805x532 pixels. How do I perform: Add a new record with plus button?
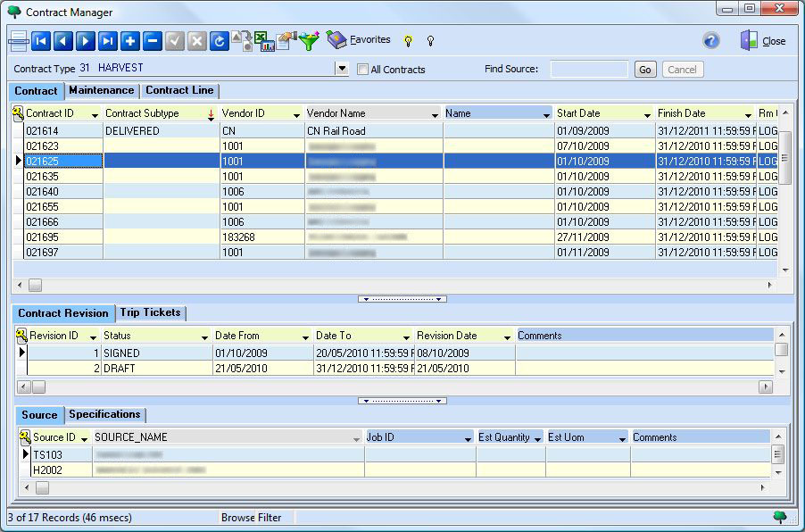(x=130, y=41)
